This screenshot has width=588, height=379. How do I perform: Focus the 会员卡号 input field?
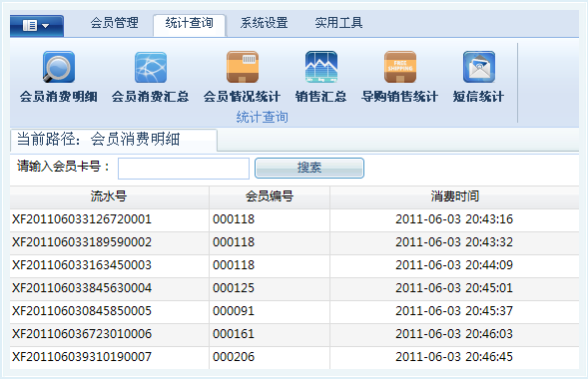pyautogui.click(x=184, y=169)
